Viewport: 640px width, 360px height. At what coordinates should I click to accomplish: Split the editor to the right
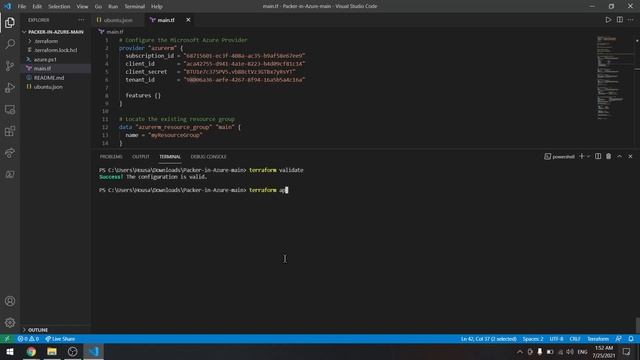[x=620, y=20]
